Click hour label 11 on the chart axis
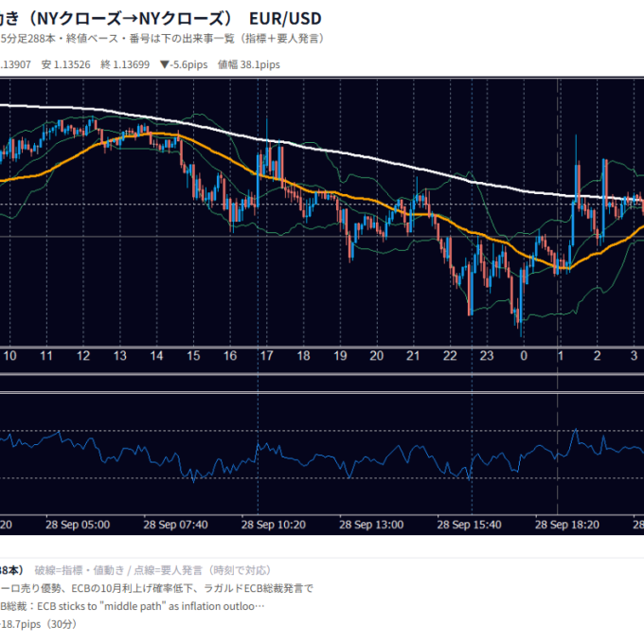This screenshot has width=644, height=644. (46, 356)
